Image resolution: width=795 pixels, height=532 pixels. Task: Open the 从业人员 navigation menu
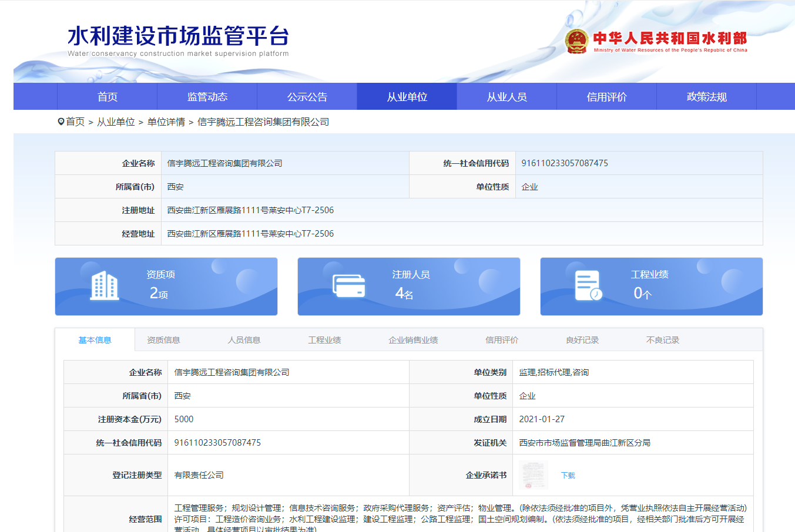pos(506,96)
